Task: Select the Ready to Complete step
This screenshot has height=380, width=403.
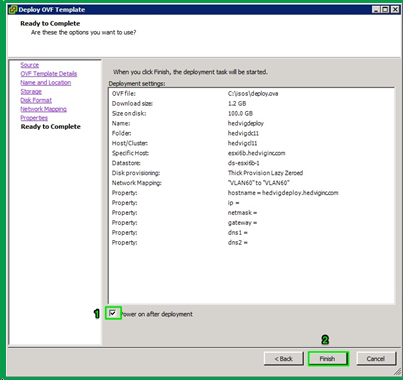Action: (51, 127)
